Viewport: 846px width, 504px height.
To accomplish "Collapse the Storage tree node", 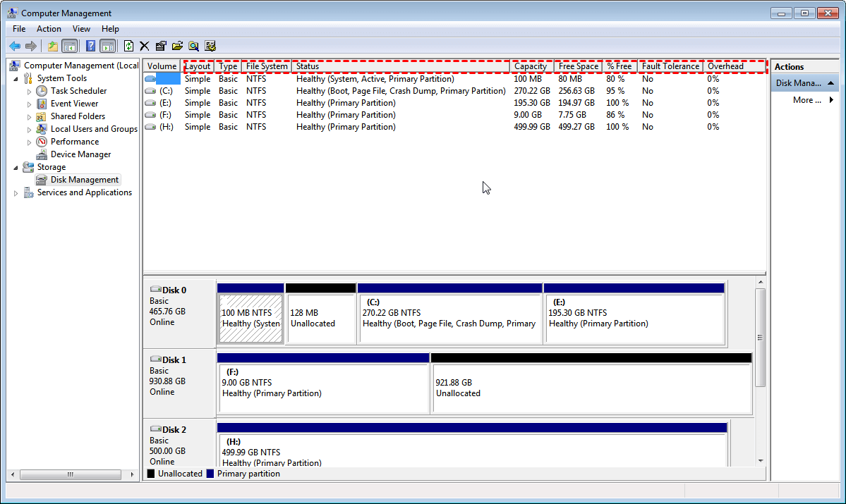I will 16,168.
